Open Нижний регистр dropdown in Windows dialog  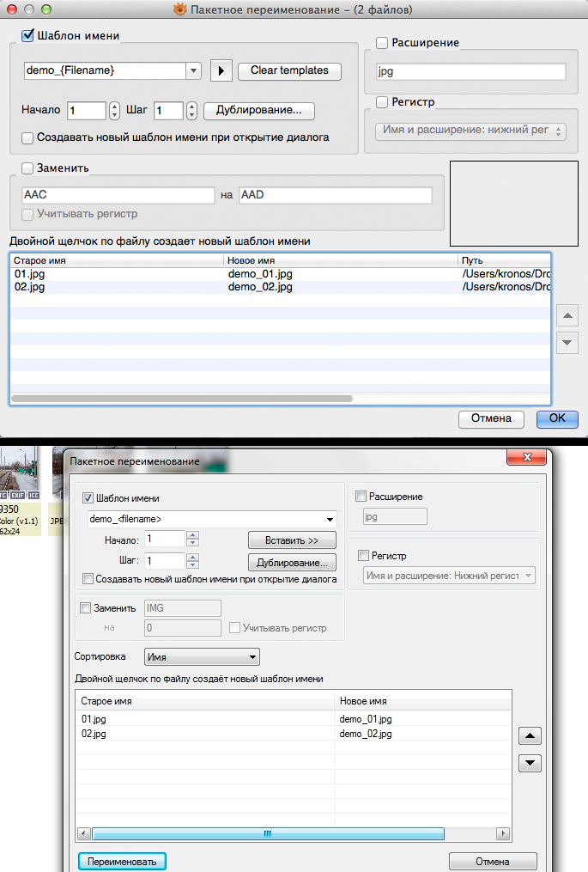coord(450,576)
